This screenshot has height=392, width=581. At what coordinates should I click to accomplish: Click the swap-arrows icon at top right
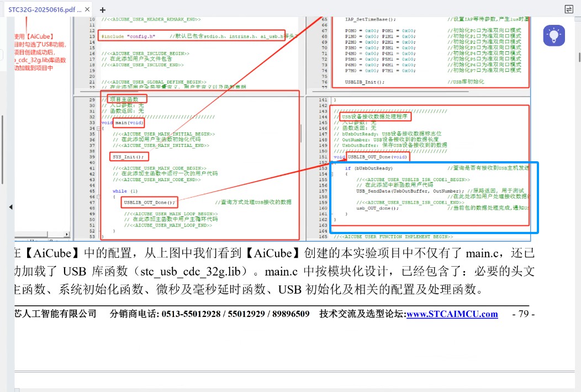click(569, 9)
